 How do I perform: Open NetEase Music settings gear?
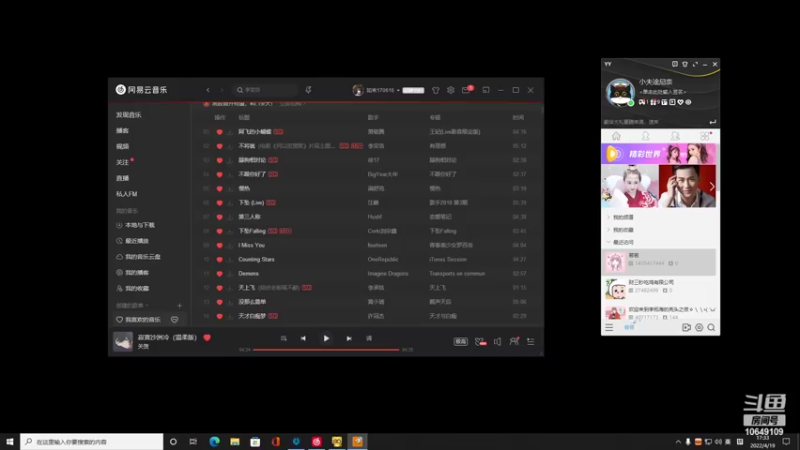click(x=451, y=90)
